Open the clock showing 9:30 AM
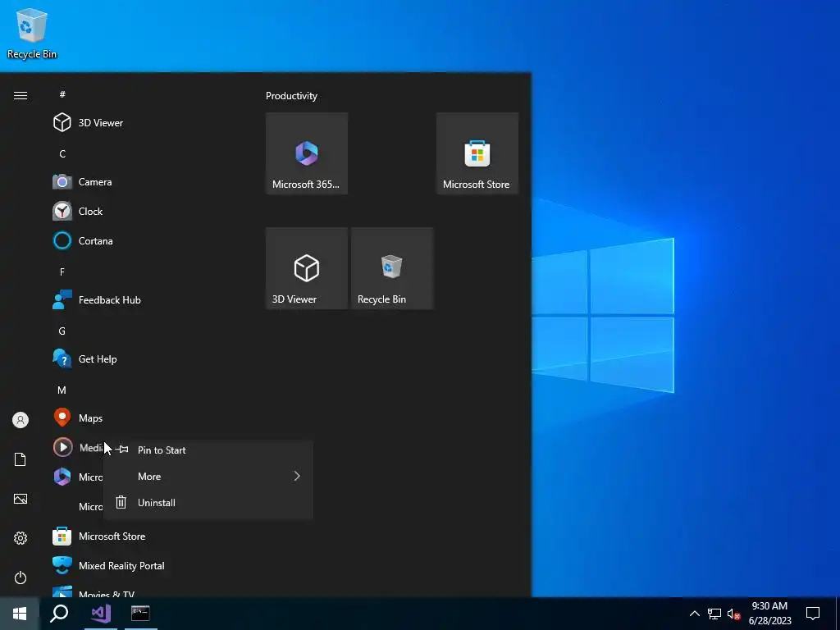 pos(769,614)
